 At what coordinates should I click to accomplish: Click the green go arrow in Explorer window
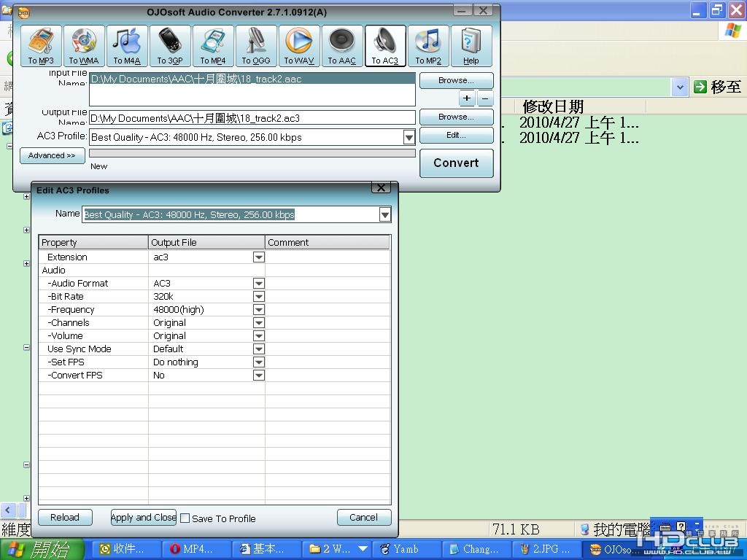700,87
